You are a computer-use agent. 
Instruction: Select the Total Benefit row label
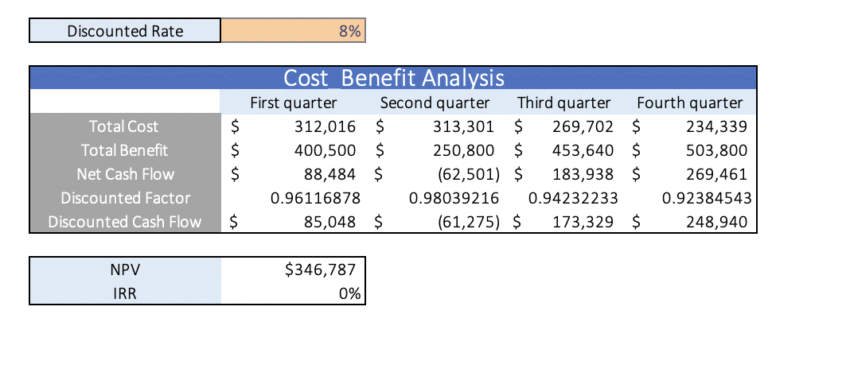[x=125, y=150]
